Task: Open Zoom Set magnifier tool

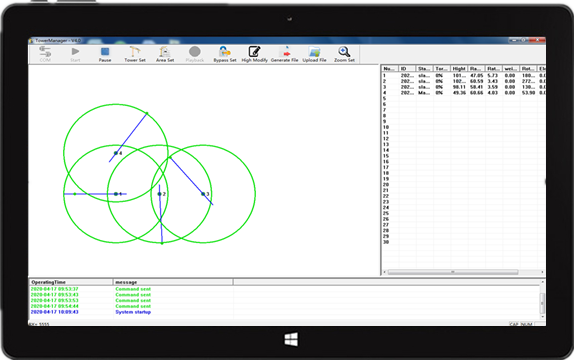Action: pyautogui.click(x=344, y=54)
